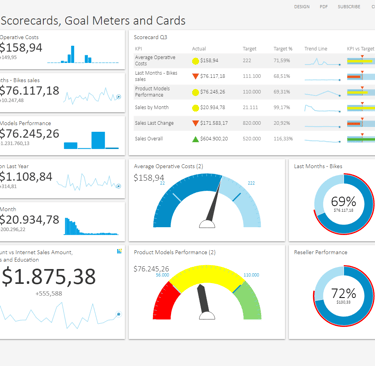This screenshot has width=375, height=366.
Task: Click the $604.900,20 actual value
Action: point(214,139)
